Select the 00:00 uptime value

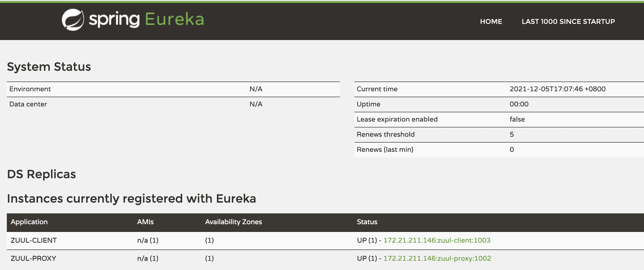[519, 104]
